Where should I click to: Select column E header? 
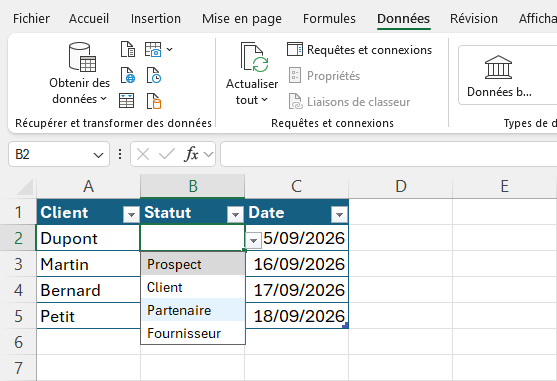pos(505,186)
